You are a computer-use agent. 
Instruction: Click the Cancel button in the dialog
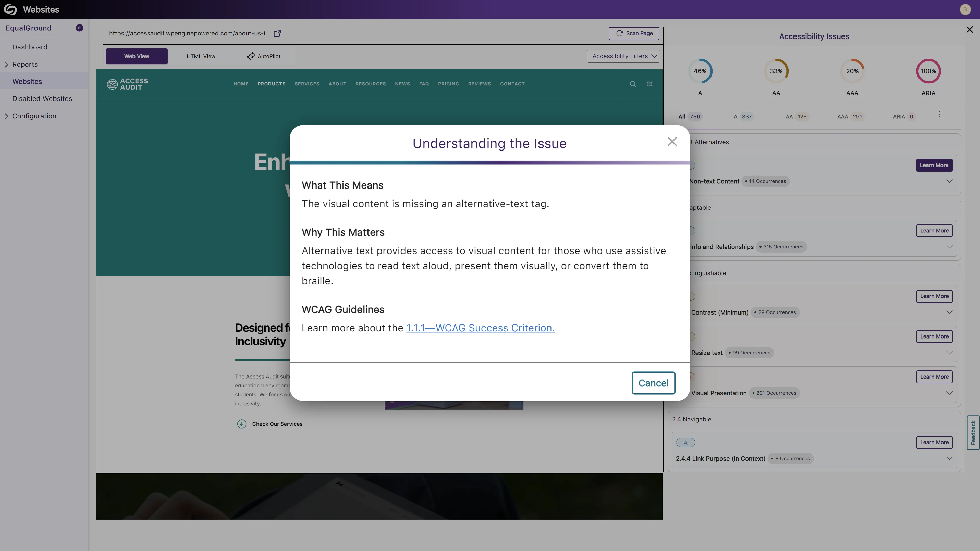(653, 383)
